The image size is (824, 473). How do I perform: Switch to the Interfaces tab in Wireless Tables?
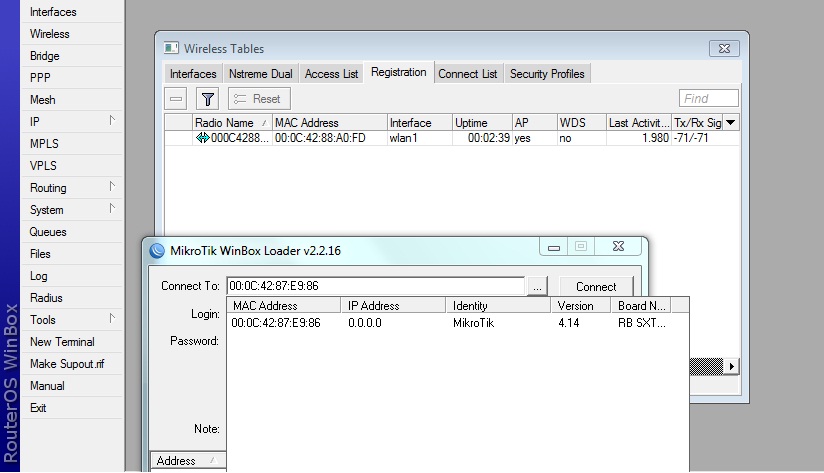click(x=193, y=74)
